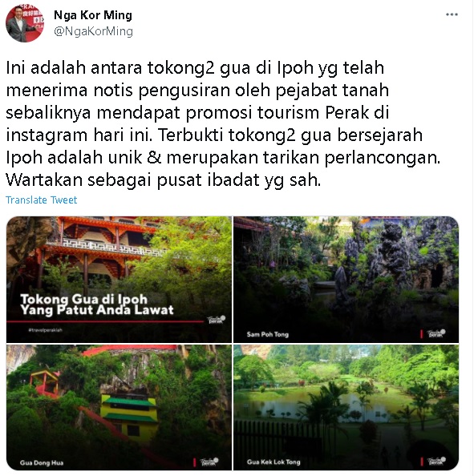Click the Gua Dong Hua caption label
The width and height of the screenshot is (474, 476).
[x=42, y=462]
